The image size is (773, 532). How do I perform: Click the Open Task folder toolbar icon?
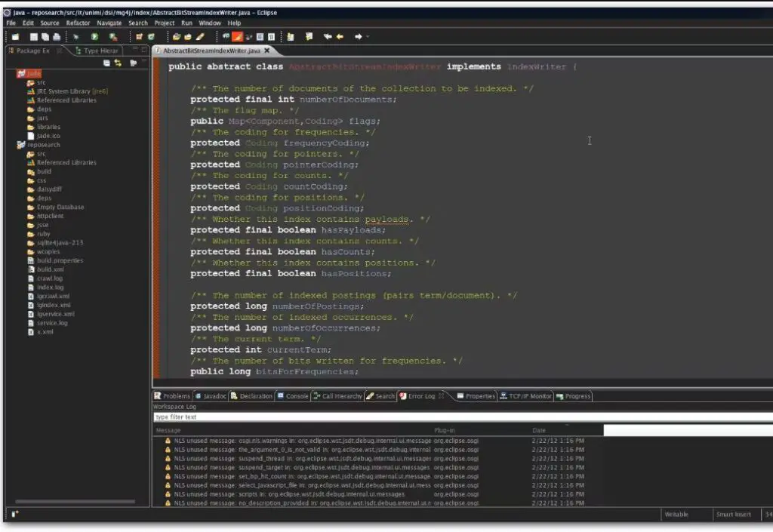[x=188, y=37]
